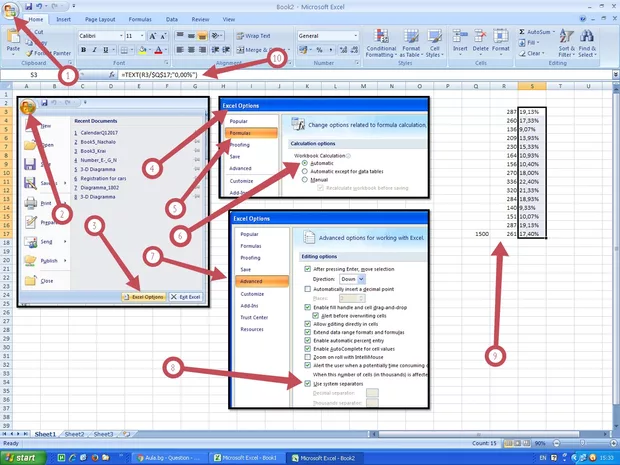The image size is (620, 465).
Task: Toggle 'After pressing Enter, move selection' checkbox in the pasted picture
Action: coord(308,269)
